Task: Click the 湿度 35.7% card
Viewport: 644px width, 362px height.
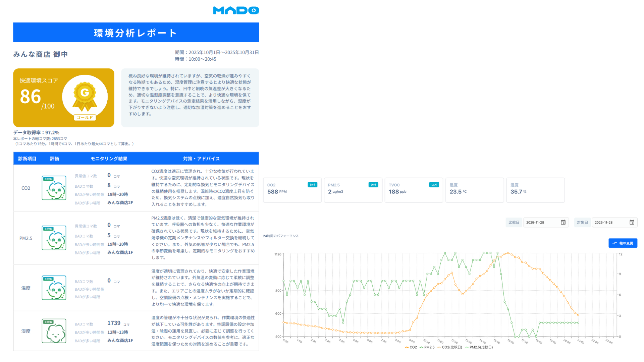Action: click(x=535, y=190)
